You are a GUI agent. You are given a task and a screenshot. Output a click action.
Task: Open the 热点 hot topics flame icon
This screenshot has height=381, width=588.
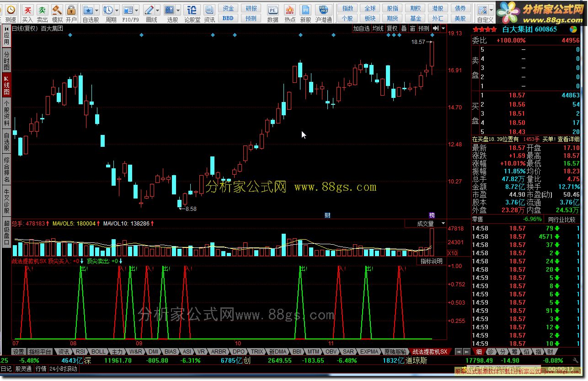(289, 10)
